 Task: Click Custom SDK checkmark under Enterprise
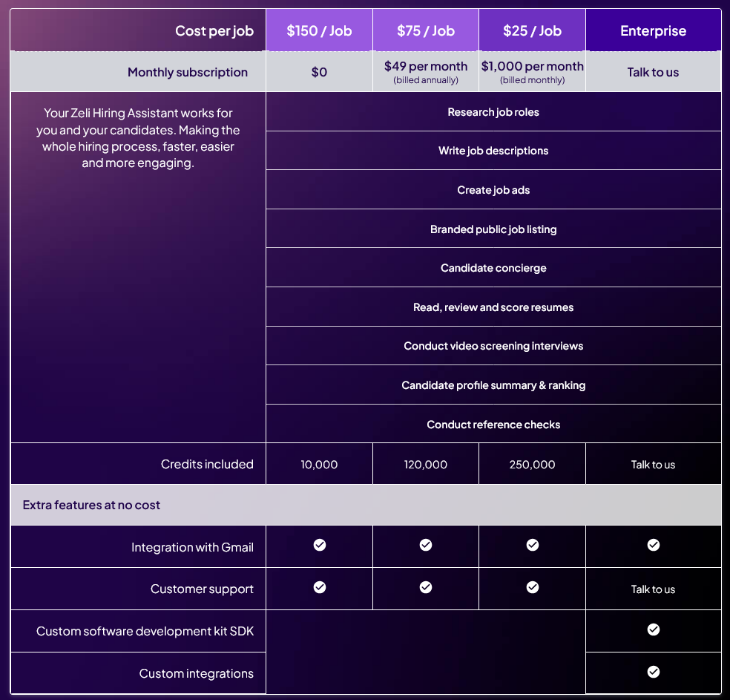[x=653, y=629]
